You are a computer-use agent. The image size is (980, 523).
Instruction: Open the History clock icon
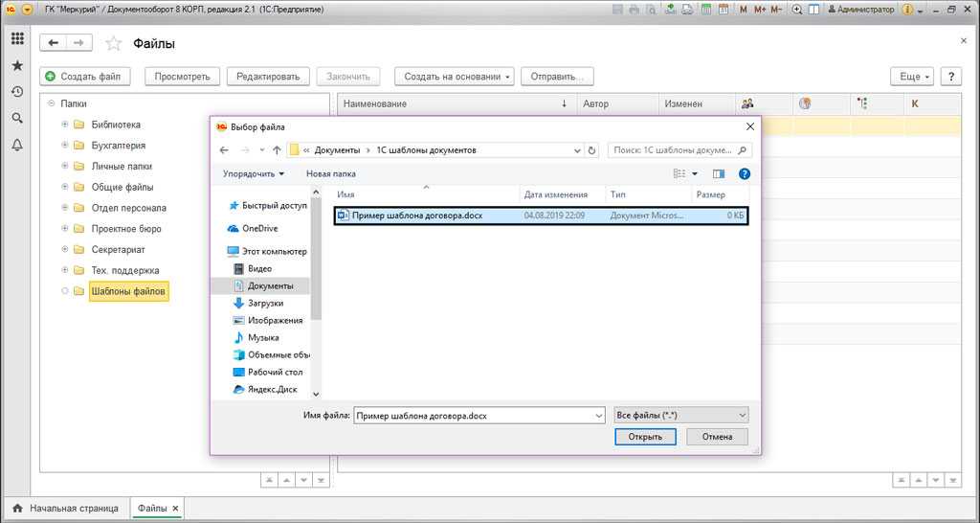pos(17,92)
